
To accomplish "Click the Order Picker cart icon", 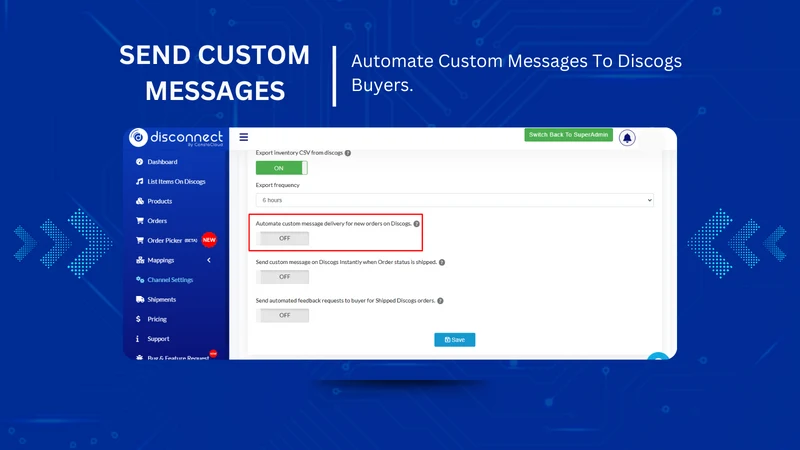I will click(x=139, y=240).
